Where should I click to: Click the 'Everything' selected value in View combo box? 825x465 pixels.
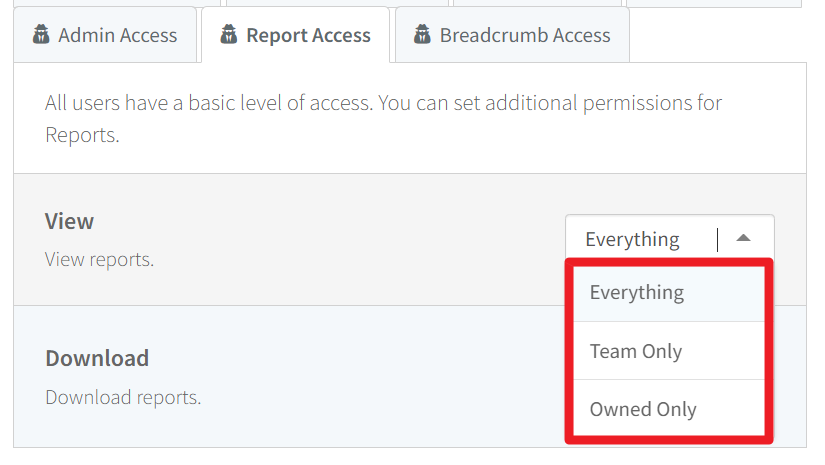(632, 239)
